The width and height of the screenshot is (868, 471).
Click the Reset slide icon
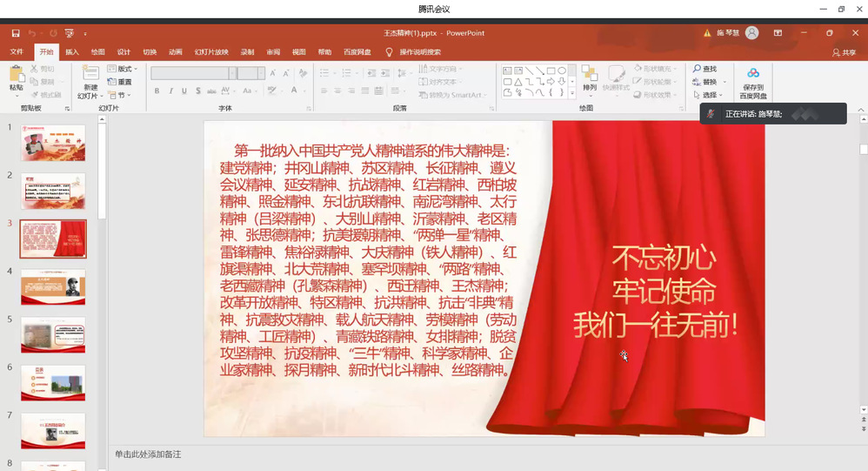coord(112,82)
